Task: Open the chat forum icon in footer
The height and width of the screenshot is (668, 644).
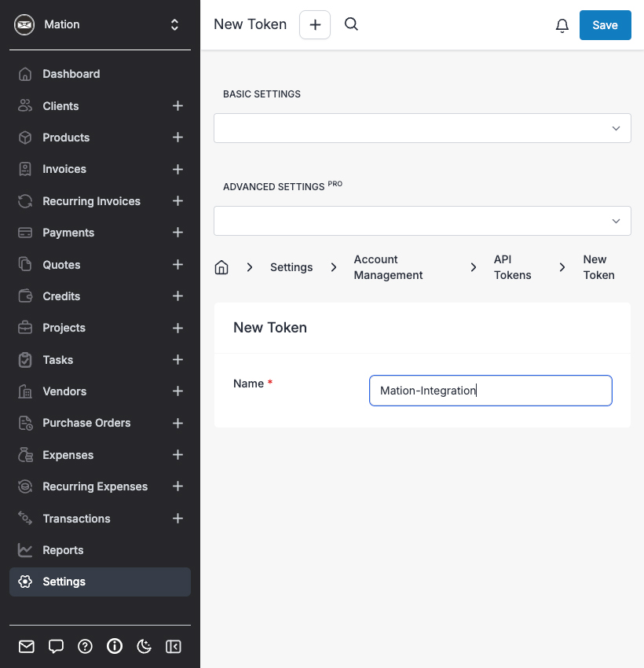Action: [x=56, y=647]
